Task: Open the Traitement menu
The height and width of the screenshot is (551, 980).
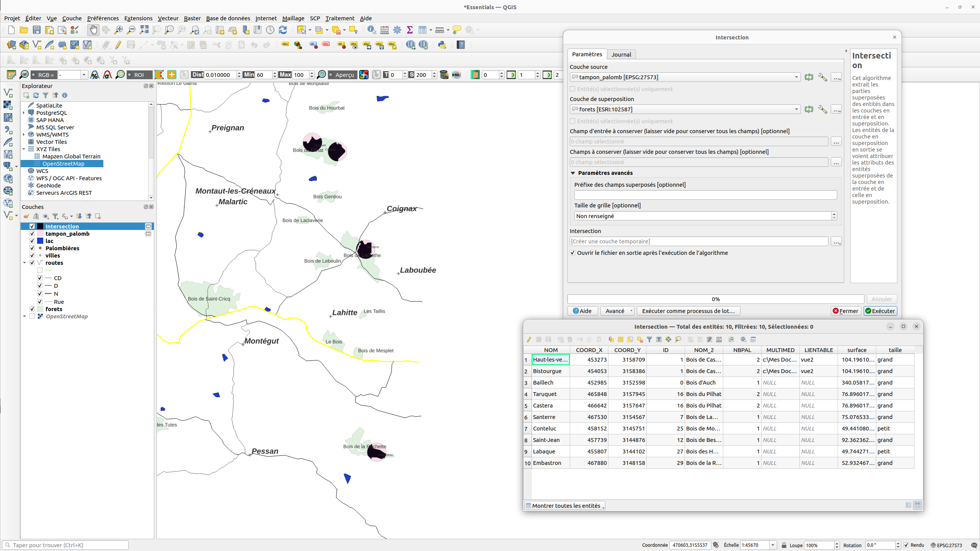Action: (x=340, y=18)
